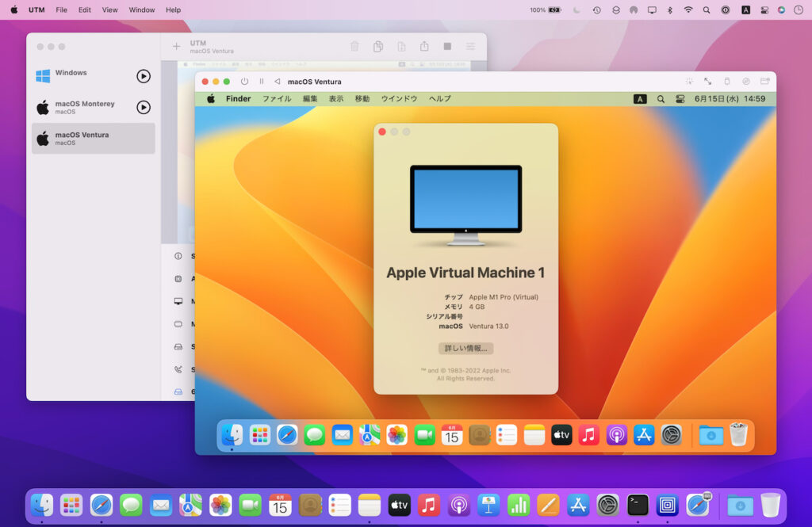Open Control Center in the guest menu bar
This screenshot has width=812, height=527.
point(679,98)
